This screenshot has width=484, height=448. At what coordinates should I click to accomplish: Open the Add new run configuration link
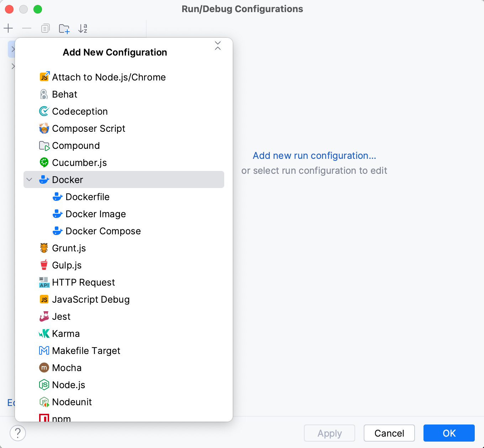(x=315, y=156)
